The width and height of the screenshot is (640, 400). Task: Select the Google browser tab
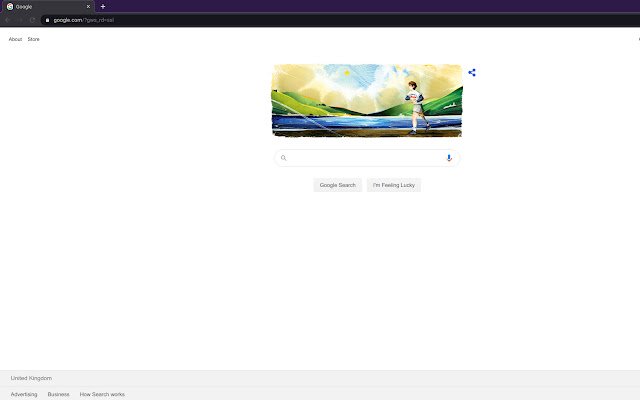point(48,7)
